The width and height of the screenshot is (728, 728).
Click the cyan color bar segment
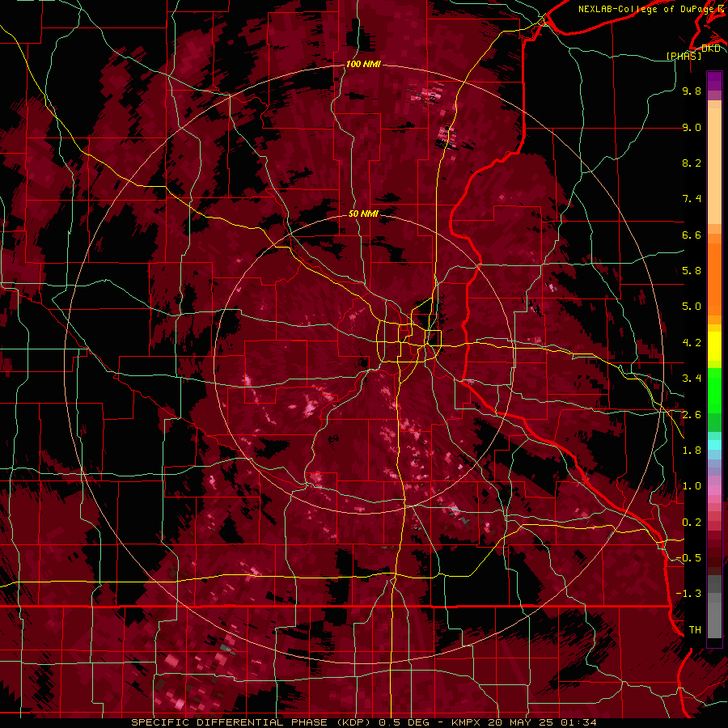click(x=714, y=445)
